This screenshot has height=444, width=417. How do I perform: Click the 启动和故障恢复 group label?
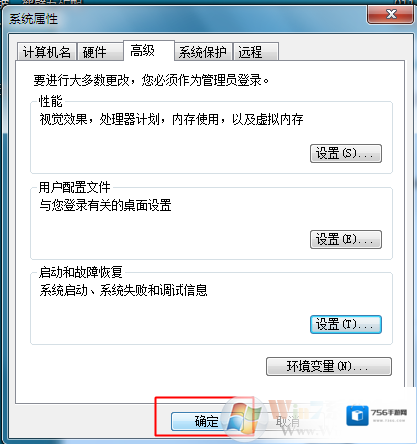tap(81, 272)
